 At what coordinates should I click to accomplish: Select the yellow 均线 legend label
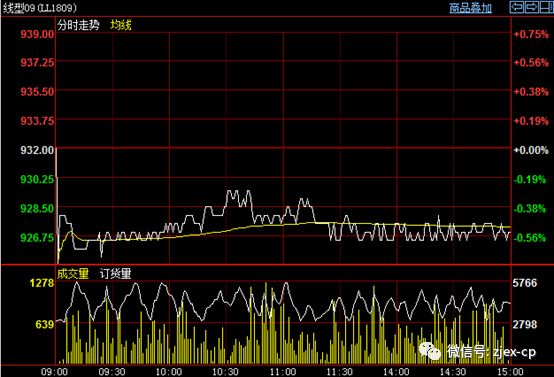click(120, 25)
